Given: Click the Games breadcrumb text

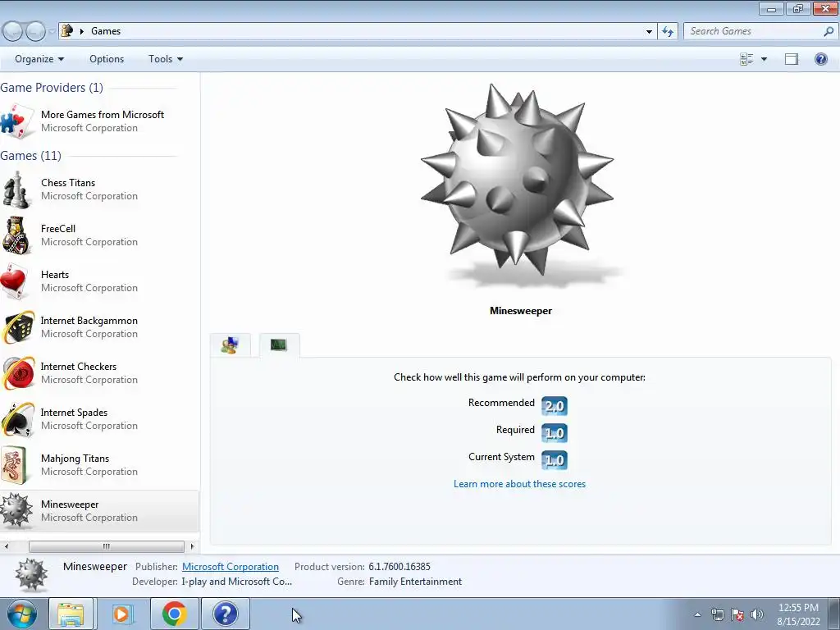Looking at the screenshot, I should tap(106, 31).
